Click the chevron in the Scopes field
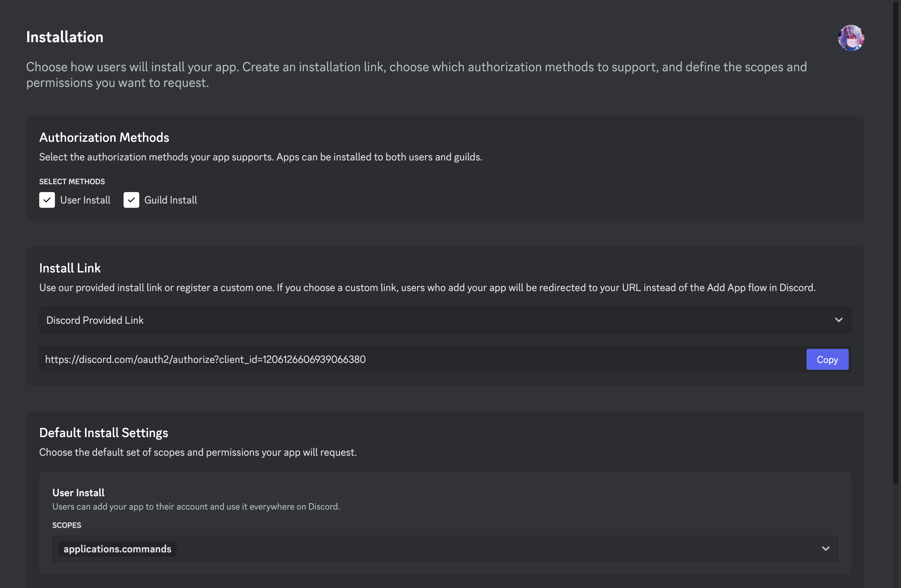The width and height of the screenshot is (901, 588). click(826, 549)
